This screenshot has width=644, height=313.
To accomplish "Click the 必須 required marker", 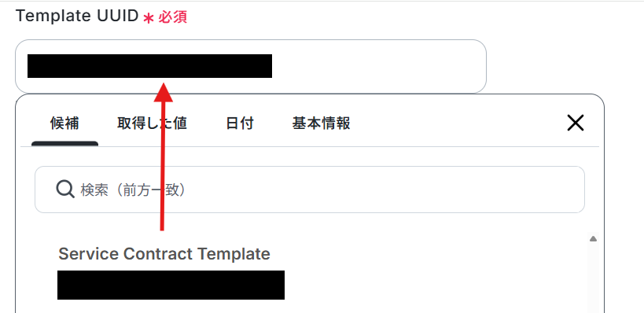I will point(173,17).
